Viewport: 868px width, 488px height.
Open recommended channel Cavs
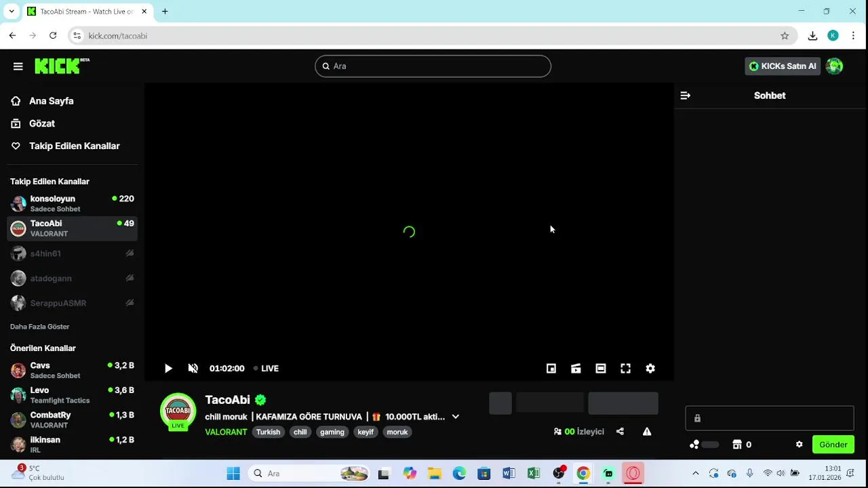coord(72,370)
